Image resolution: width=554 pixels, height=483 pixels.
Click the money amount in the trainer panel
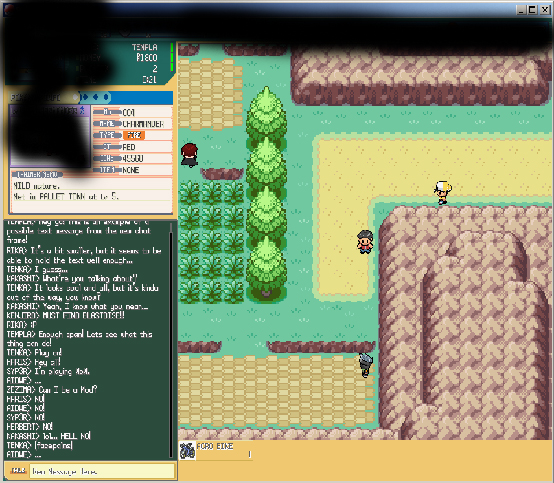point(147,58)
